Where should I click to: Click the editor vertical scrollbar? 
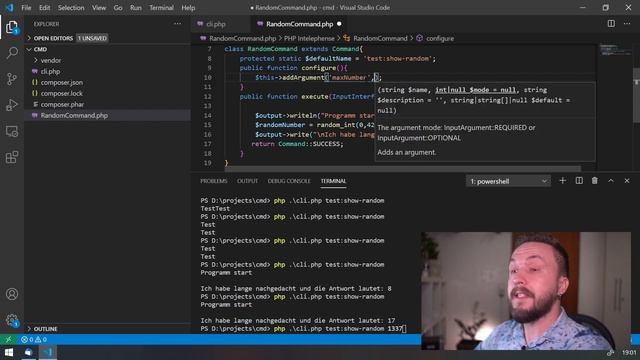tap(636, 95)
